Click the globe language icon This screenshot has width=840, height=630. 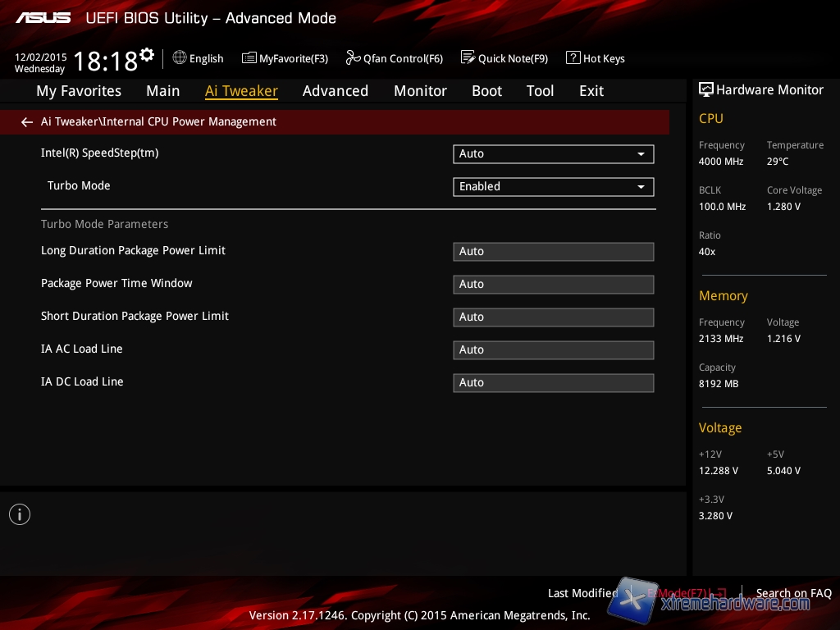(180, 58)
